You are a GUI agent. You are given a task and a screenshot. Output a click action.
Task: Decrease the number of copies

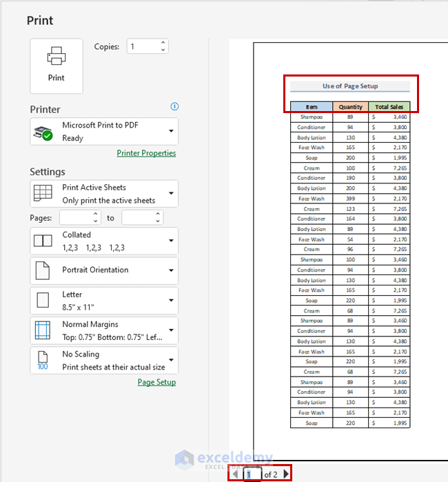(x=163, y=50)
